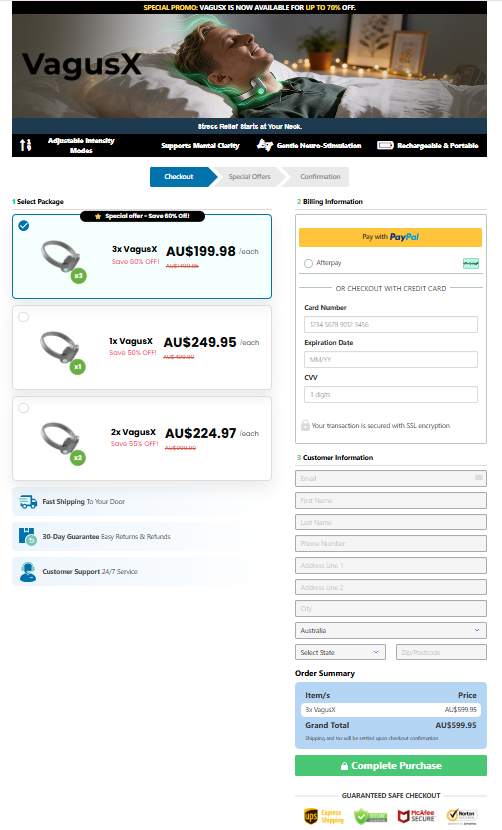Image resolution: width=502 pixels, height=830 pixels.
Task: Click the special promo 70% off banner
Action: (x=249, y=7)
